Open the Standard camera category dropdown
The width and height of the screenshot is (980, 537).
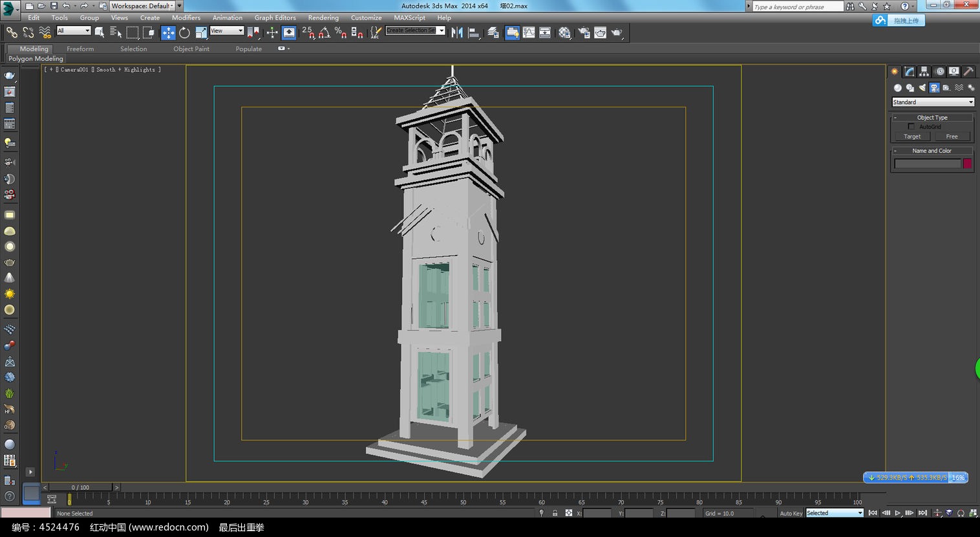(933, 102)
